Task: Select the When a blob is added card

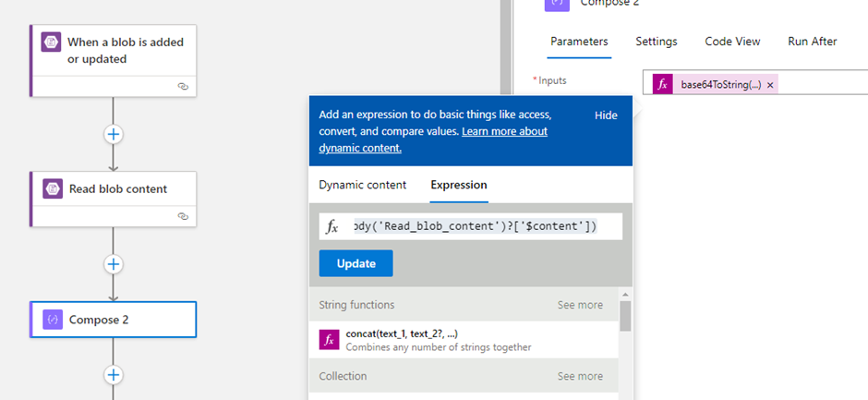Action: tap(113, 60)
